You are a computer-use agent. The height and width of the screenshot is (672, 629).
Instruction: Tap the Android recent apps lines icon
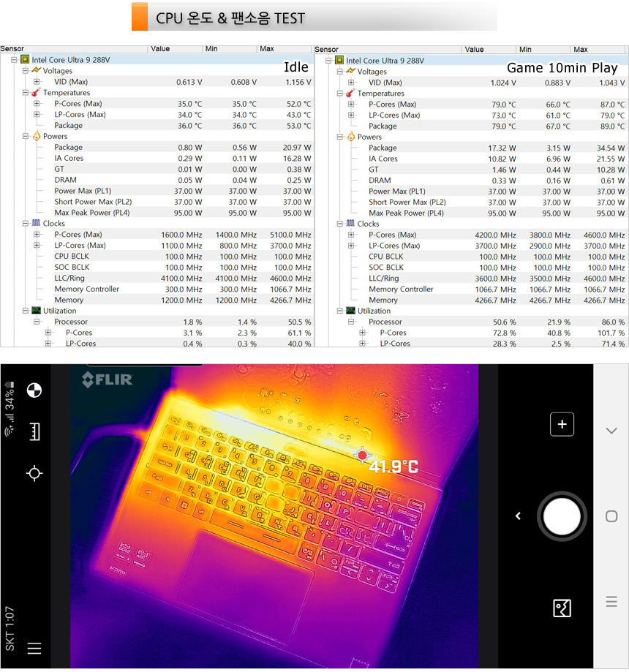[611, 602]
